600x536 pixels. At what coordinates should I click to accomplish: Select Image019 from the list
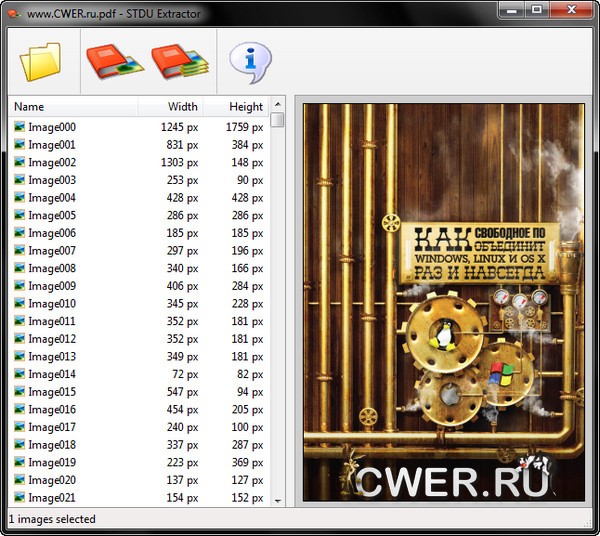pyautogui.click(x=52, y=462)
